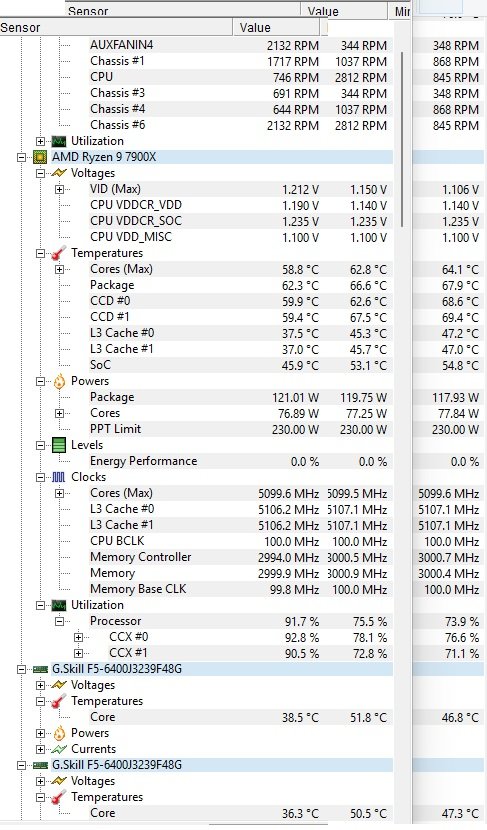
Task: Expand the Cores (Max) temperatures node
Action: coord(60,269)
